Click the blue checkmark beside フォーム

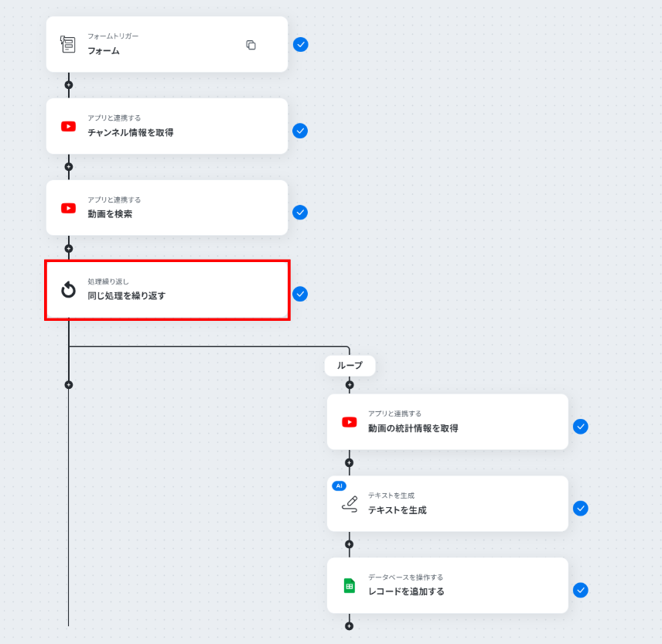tap(301, 44)
